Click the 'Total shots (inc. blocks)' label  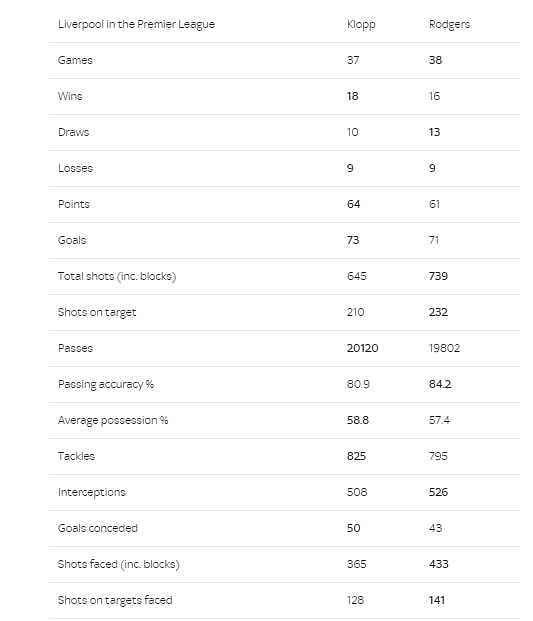[117, 276]
